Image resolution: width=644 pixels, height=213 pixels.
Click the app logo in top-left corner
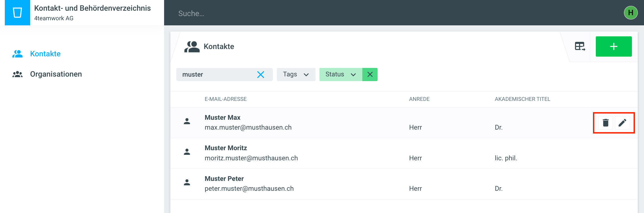tap(17, 13)
